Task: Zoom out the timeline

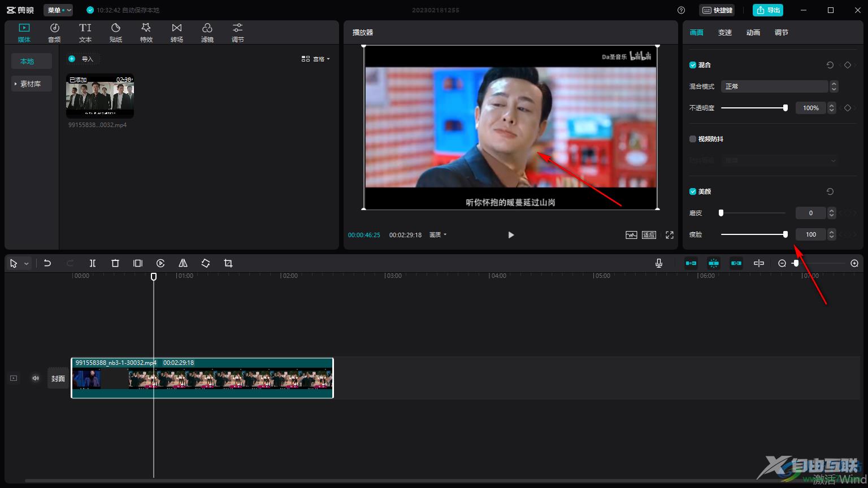Action: coord(782,263)
